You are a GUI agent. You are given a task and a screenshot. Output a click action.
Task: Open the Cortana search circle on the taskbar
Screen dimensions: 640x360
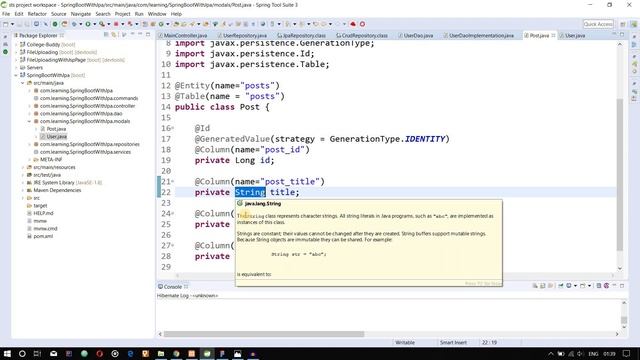coord(22,353)
